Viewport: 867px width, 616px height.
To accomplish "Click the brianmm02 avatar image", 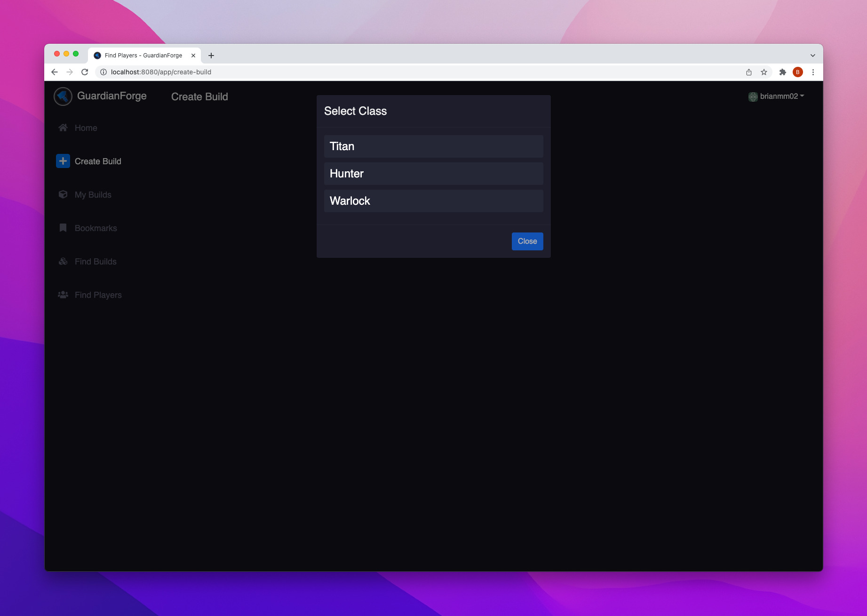I will [753, 96].
